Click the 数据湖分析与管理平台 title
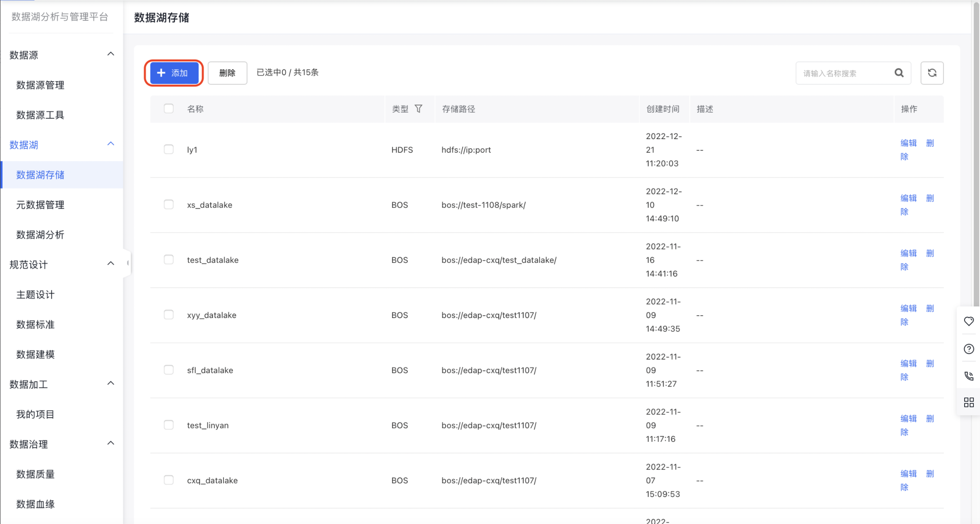Image resolution: width=980 pixels, height=524 pixels. 60,17
